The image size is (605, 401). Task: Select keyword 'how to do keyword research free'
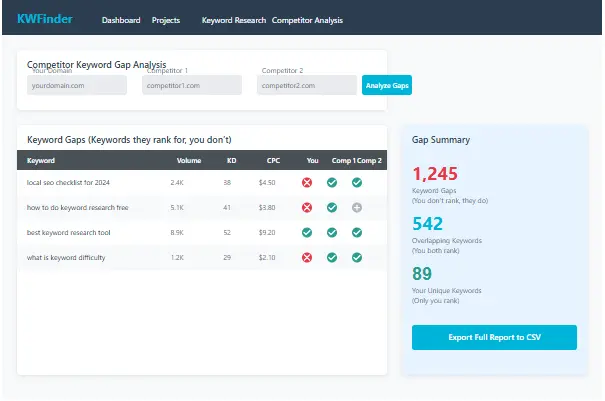78,208
